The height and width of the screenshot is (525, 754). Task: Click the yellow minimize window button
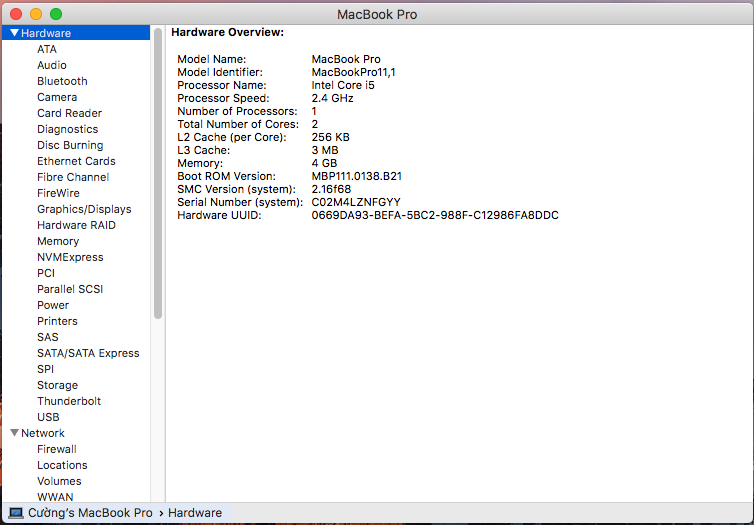[36, 14]
